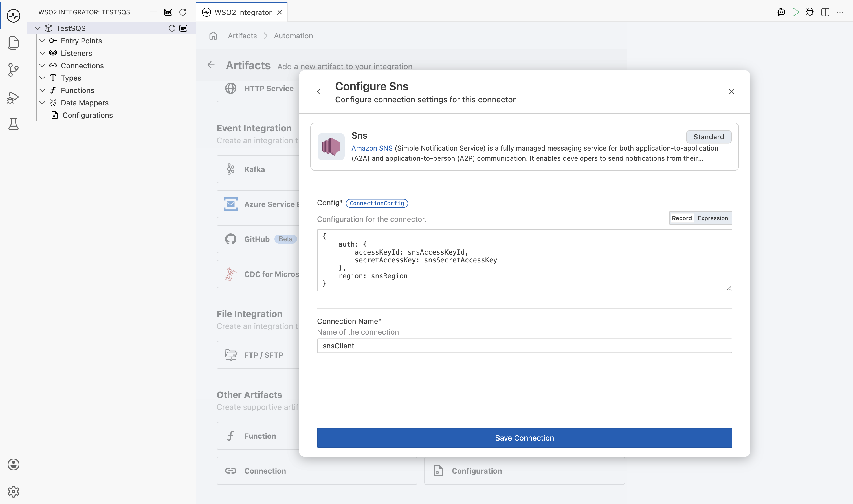Click the Sns connector logo
Image resolution: width=853 pixels, height=504 pixels.
coord(331,147)
